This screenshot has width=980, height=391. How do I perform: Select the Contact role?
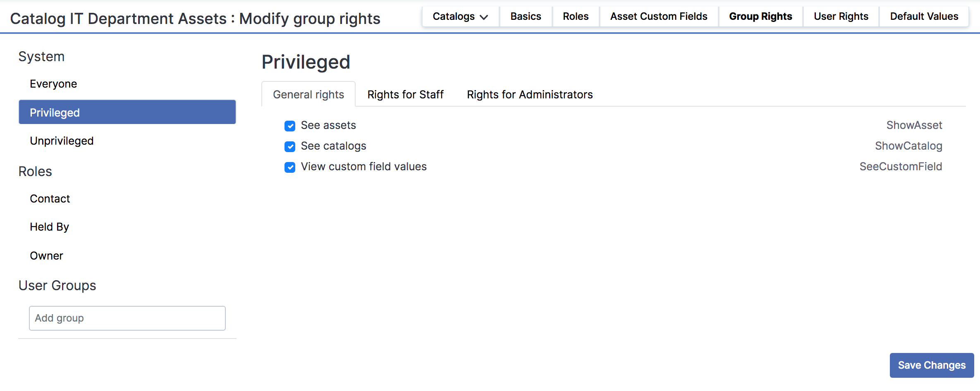point(50,198)
